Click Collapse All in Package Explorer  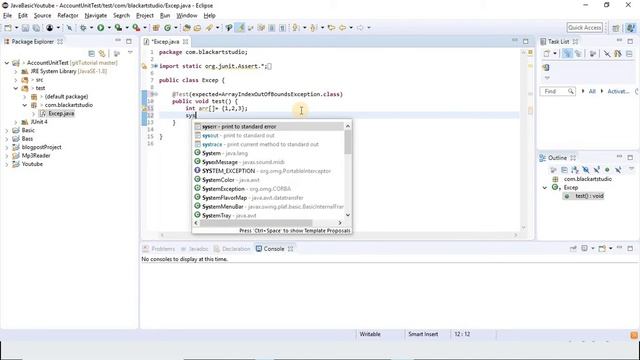click(x=91, y=53)
